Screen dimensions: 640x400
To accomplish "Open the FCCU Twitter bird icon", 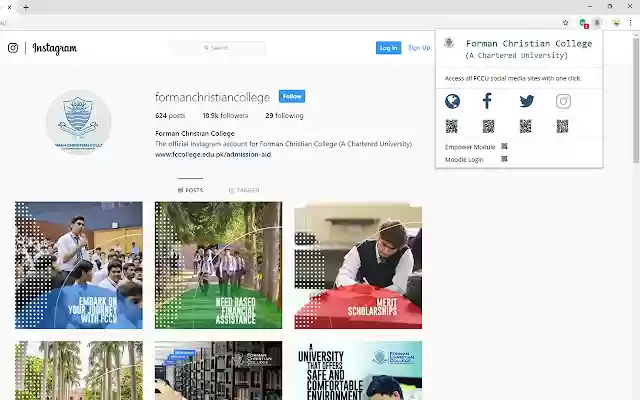I will (x=527, y=101).
